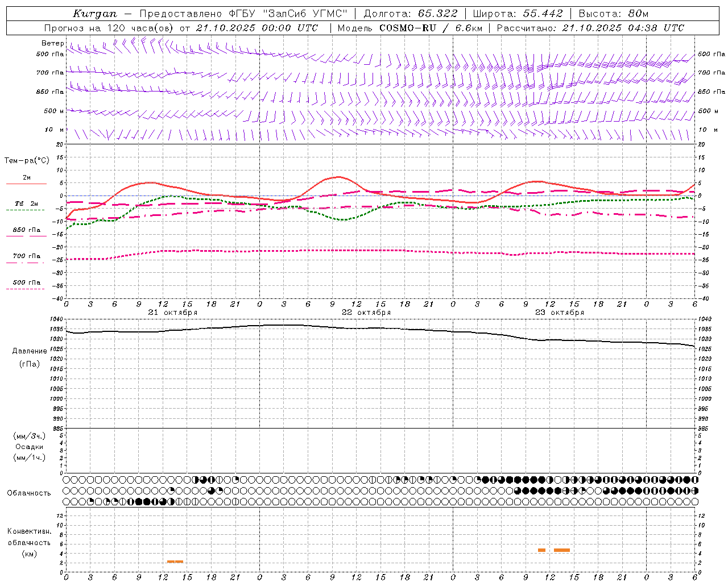The image size is (728, 582).
Task: Select the model name "COSMO-RU / 6.6км"
Action: click(431, 28)
